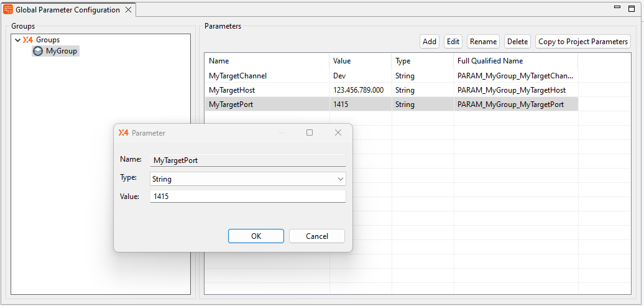
Task: Click the Add parameter button
Action: tap(430, 42)
